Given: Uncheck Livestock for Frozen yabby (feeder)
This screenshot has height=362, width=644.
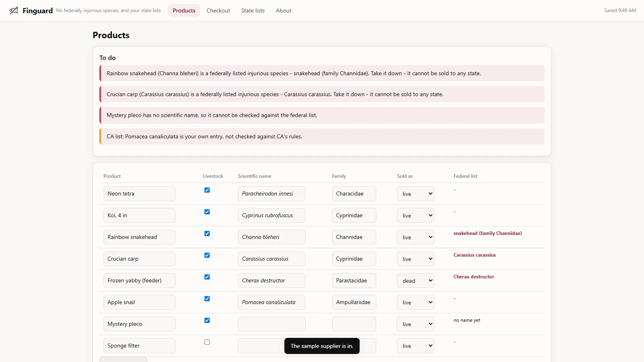Looking at the screenshot, I should pos(207,277).
